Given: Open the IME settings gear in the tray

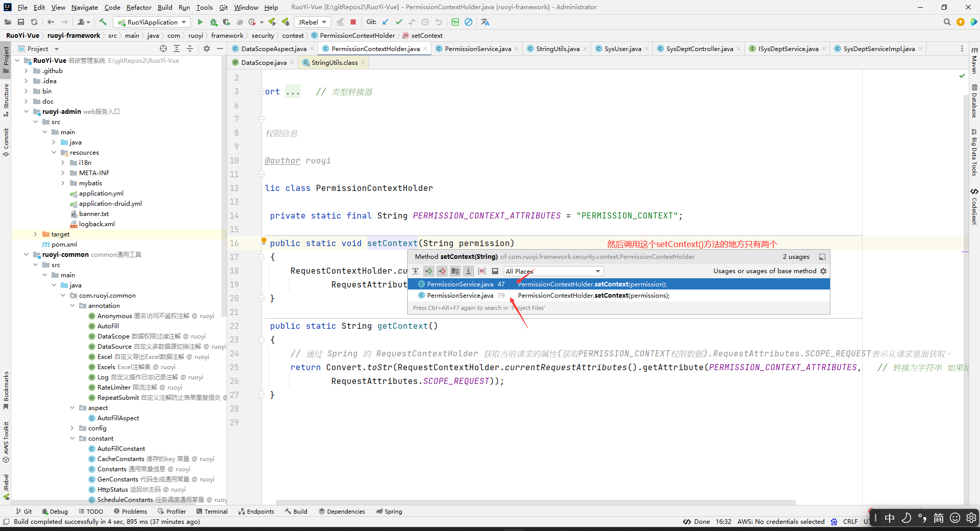Looking at the screenshot, I should 971,518.
